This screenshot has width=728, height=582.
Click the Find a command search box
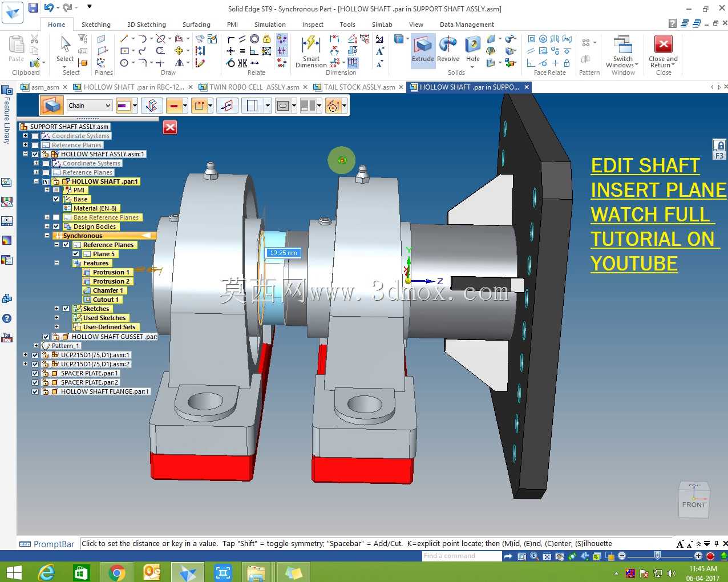coord(462,556)
